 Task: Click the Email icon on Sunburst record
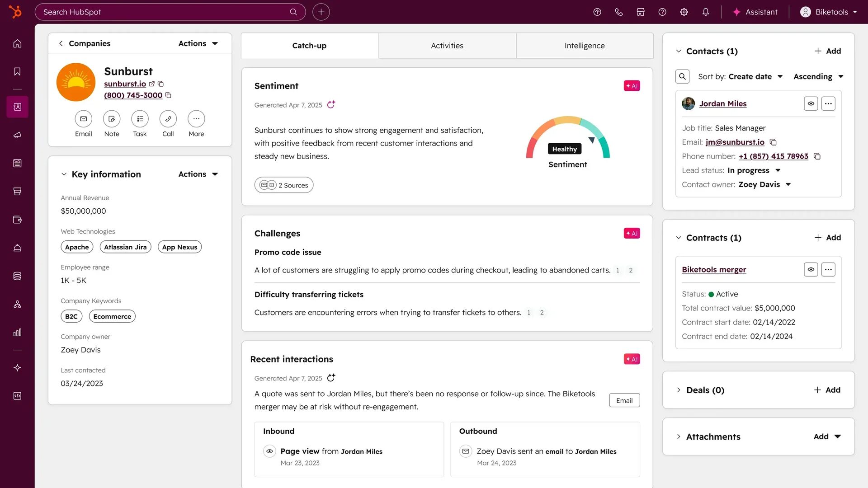coord(83,119)
